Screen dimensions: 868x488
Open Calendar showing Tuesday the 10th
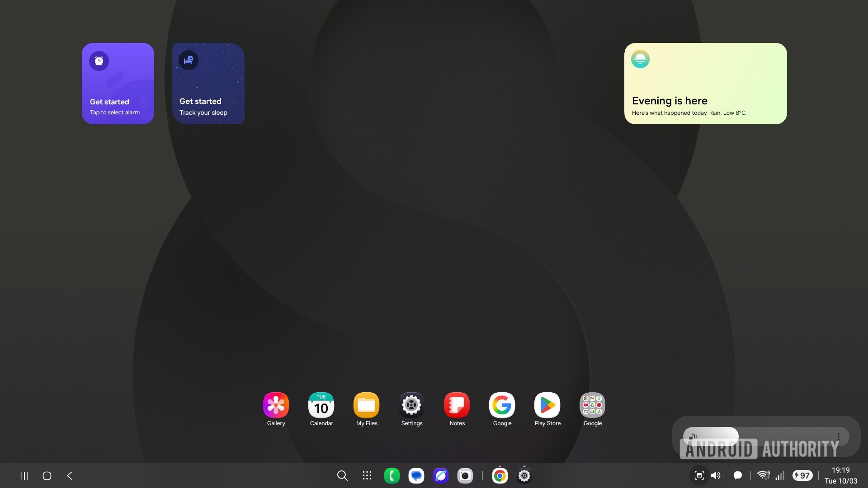coord(321,405)
